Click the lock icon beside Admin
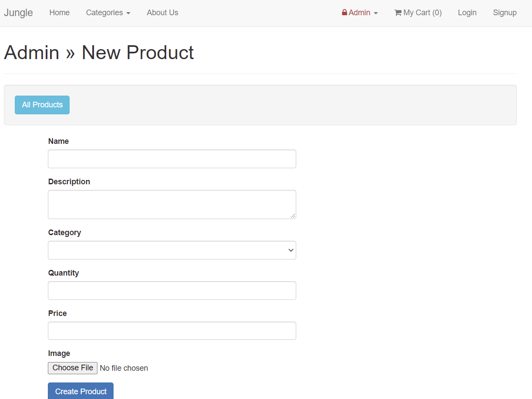The width and height of the screenshot is (532, 399). point(345,13)
